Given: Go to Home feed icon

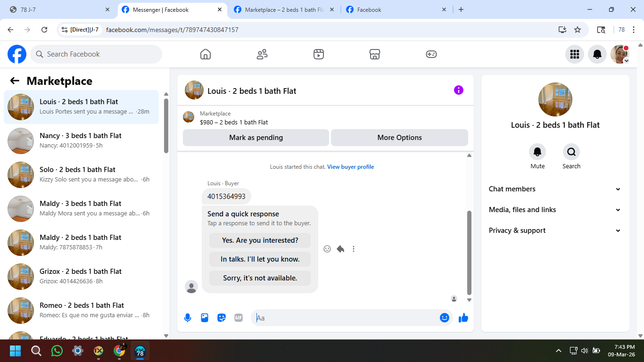Looking at the screenshot, I should pos(206,54).
